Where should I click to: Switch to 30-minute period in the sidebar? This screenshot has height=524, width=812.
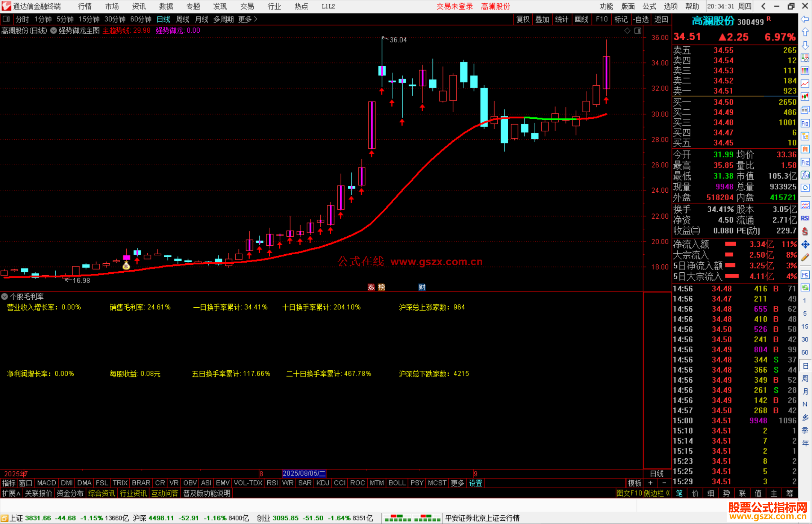point(804,339)
